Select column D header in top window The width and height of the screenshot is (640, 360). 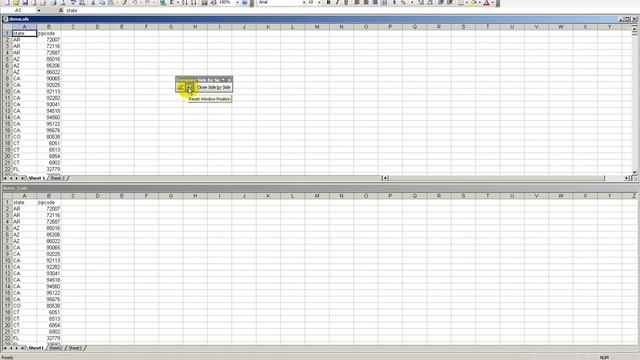[x=98, y=27]
